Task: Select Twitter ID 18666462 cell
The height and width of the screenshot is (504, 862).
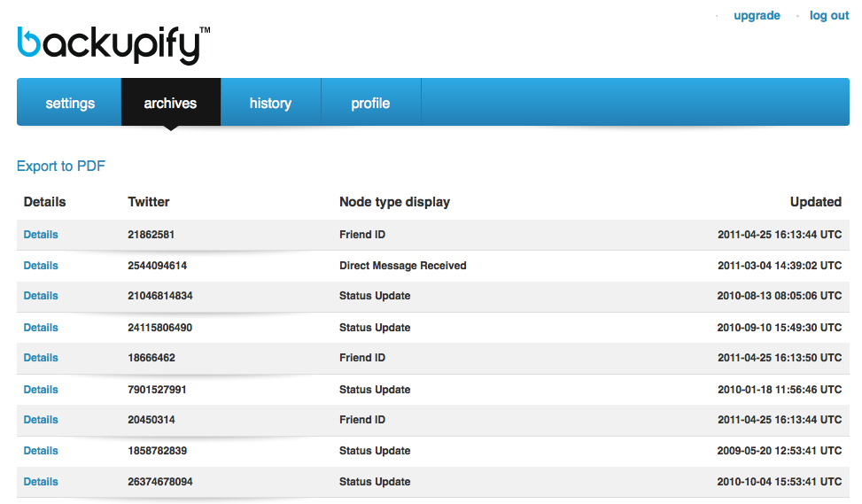Action: (x=151, y=358)
